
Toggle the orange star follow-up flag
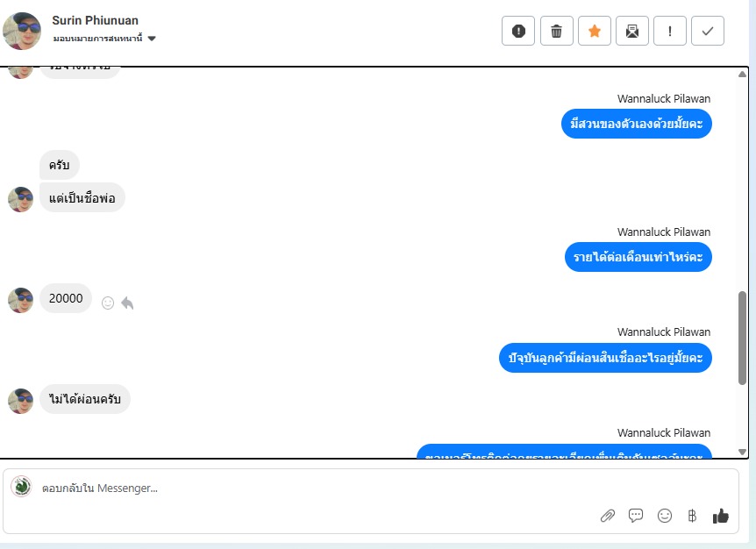pyautogui.click(x=595, y=31)
